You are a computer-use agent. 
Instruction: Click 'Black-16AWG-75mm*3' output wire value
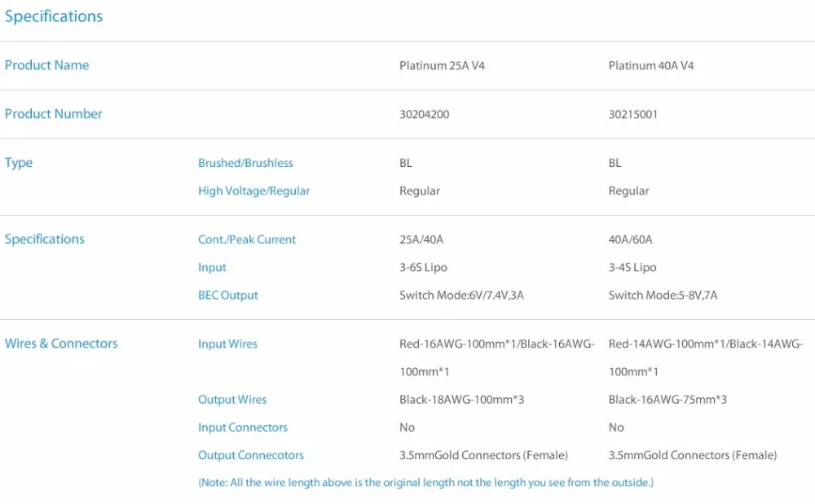coord(667,400)
